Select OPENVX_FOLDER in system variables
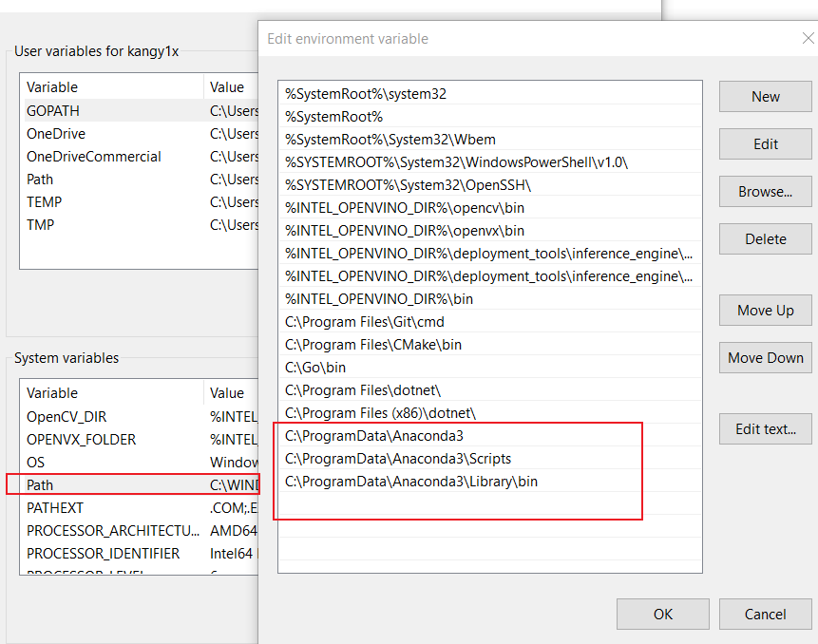Image resolution: width=818 pixels, height=644 pixels. pyautogui.click(x=140, y=440)
